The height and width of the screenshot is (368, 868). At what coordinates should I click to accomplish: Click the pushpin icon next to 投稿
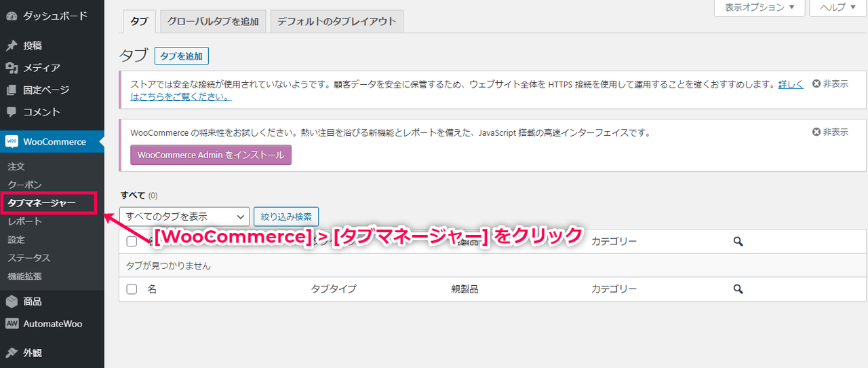12,45
